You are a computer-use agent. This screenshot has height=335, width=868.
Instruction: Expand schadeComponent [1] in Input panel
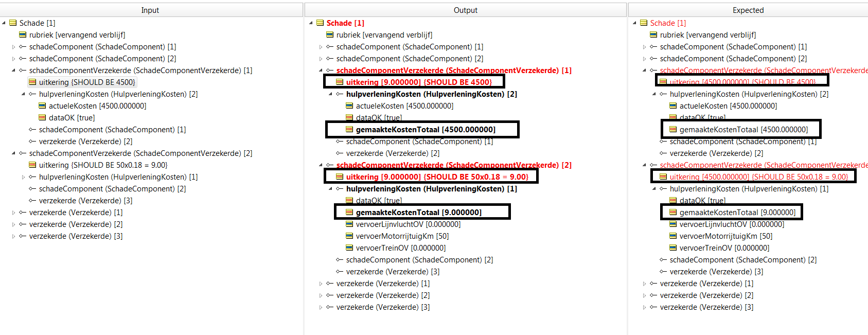tap(13, 47)
